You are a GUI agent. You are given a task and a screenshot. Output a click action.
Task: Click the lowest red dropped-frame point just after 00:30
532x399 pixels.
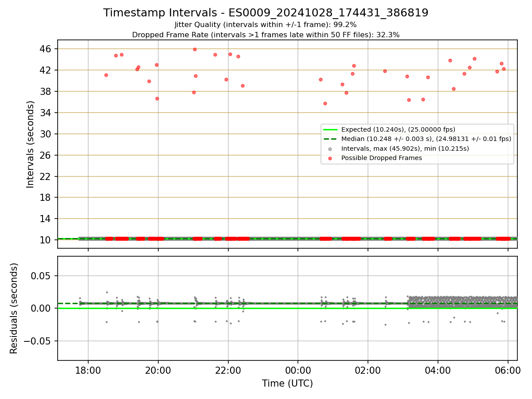pyautogui.click(x=325, y=103)
